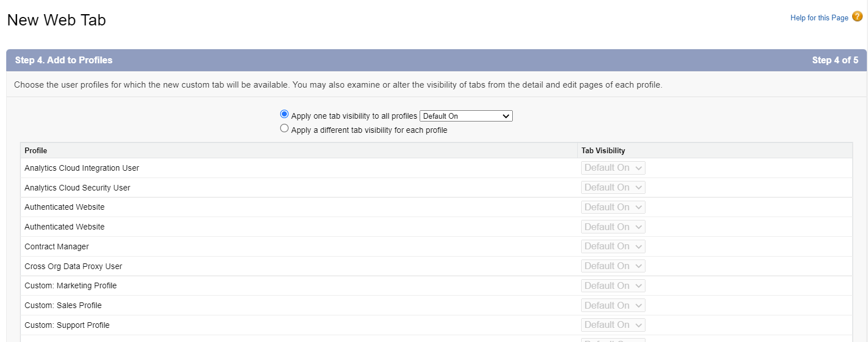Click the Analytics Cloud Integration User label
Image resolution: width=868 pixels, height=342 pixels.
tap(82, 168)
